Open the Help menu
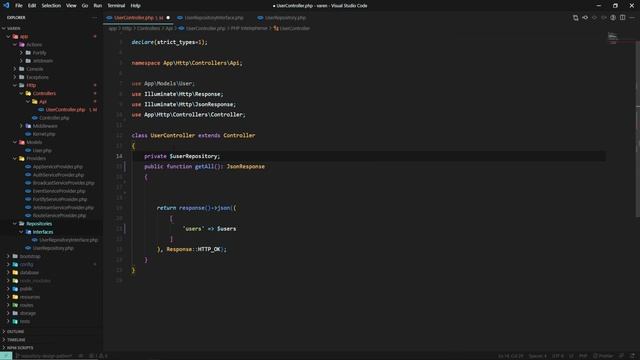 pyautogui.click(x=136, y=6)
